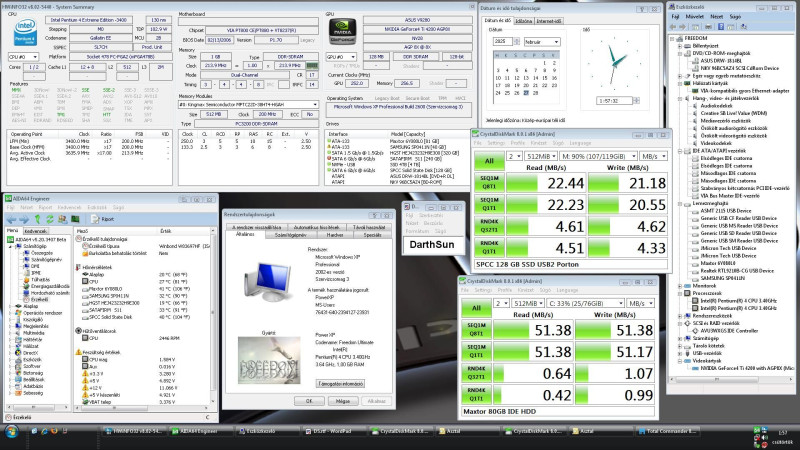This screenshot has height=450, width=800.
Task: Click the Intel Pentium 4 logo in HWiNFO
Action: click(25, 32)
